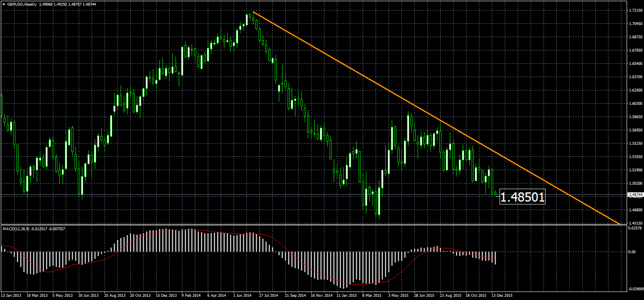
Task: Click the 1.48501 price label box
Action: click(x=522, y=197)
